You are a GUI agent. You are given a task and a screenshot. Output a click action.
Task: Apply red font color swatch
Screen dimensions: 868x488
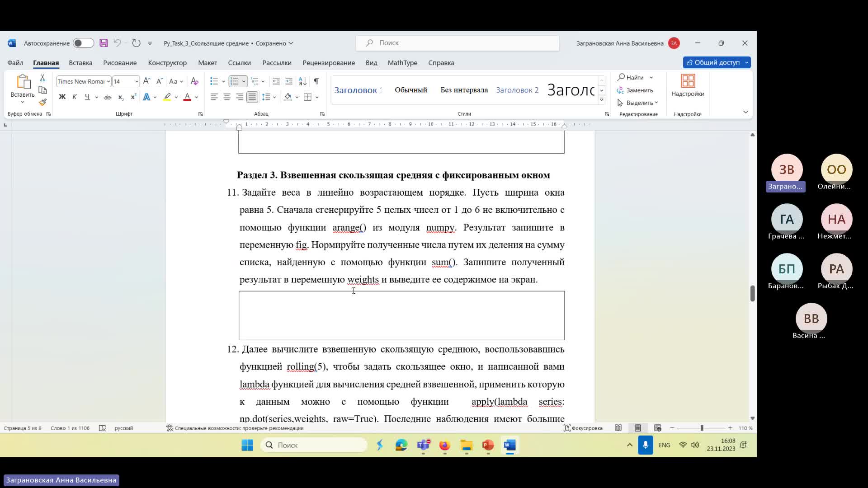(x=187, y=97)
